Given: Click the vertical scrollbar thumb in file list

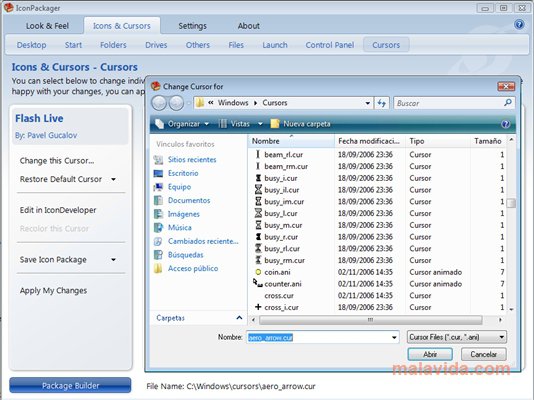Looking at the screenshot, I should pyautogui.click(x=511, y=203).
